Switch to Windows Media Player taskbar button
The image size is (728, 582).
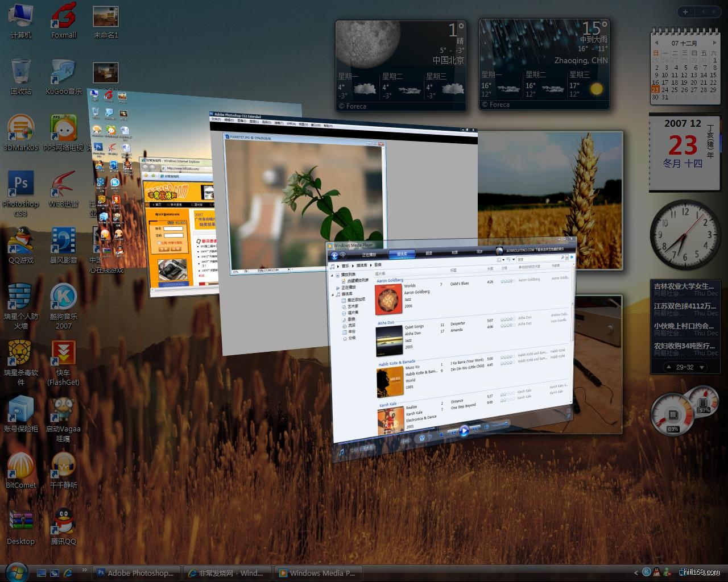(x=317, y=573)
